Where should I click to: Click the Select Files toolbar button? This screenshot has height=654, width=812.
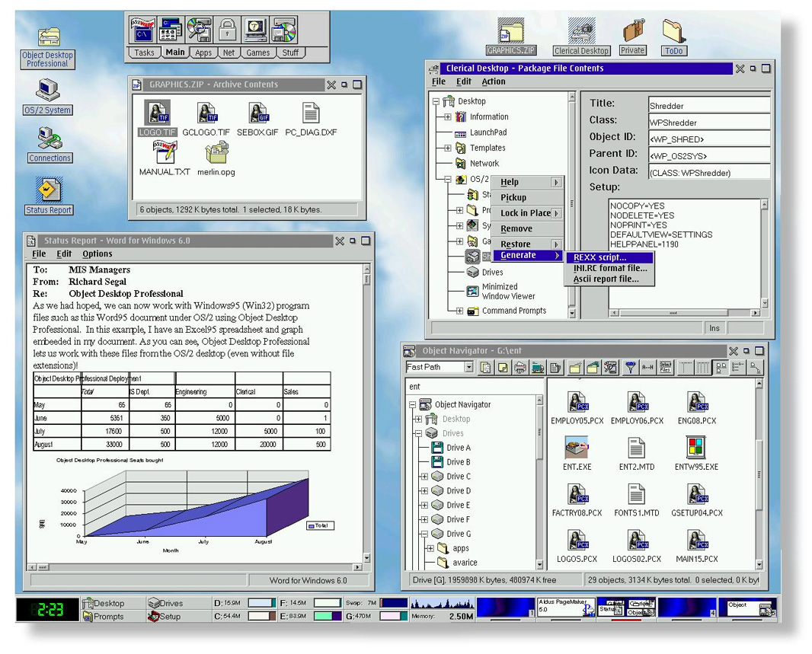[x=665, y=368]
